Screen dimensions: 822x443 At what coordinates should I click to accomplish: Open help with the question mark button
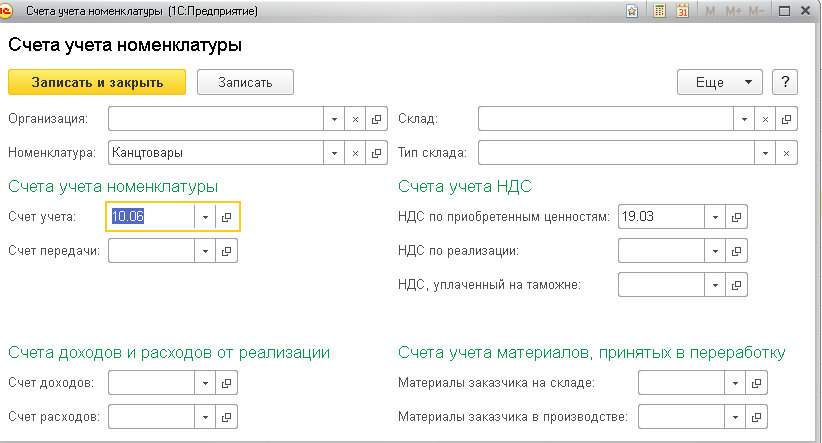(785, 82)
